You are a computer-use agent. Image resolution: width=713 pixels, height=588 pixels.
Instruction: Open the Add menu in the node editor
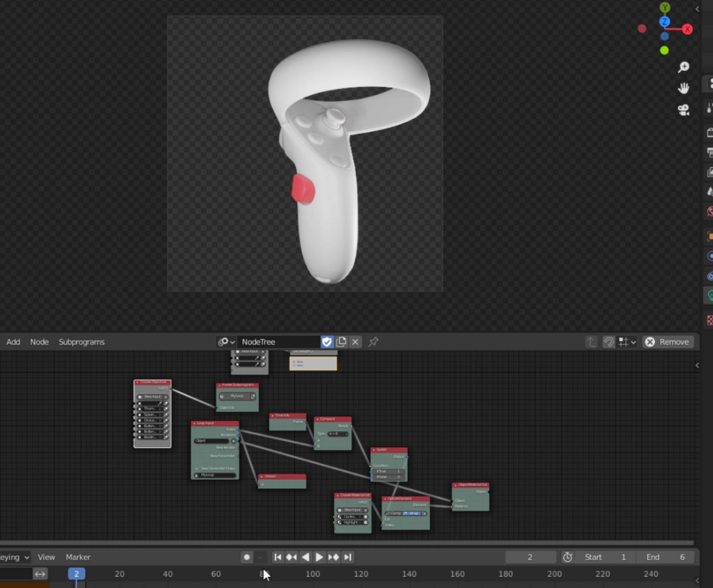(12, 342)
